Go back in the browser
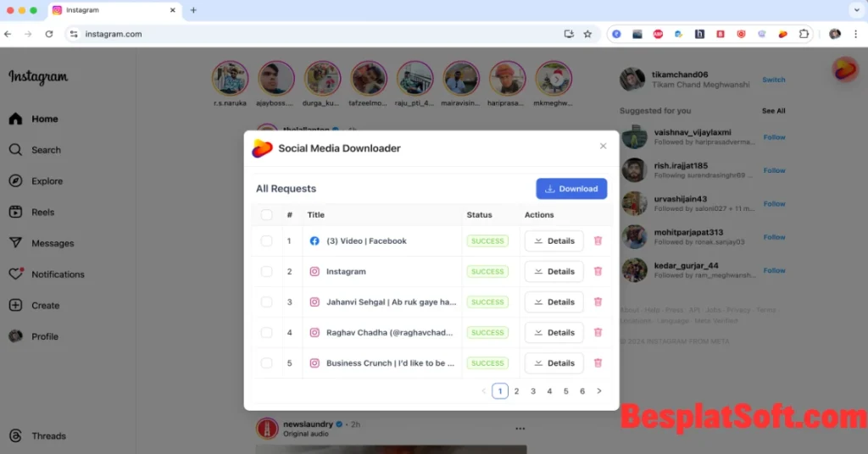 (x=8, y=34)
